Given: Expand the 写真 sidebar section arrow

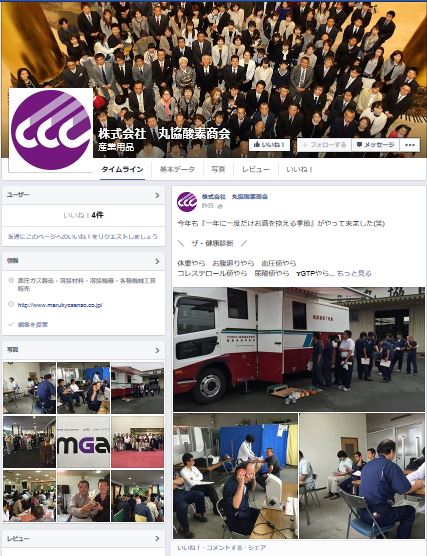Looking at the screenshot, I should tap(157, 350).
